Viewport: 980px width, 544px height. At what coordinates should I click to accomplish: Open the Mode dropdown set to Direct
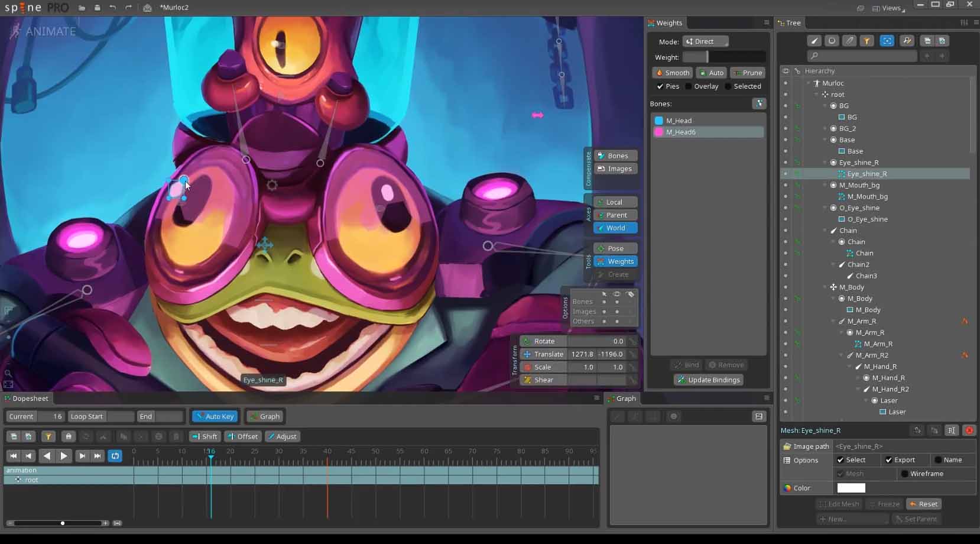[705, 41]
